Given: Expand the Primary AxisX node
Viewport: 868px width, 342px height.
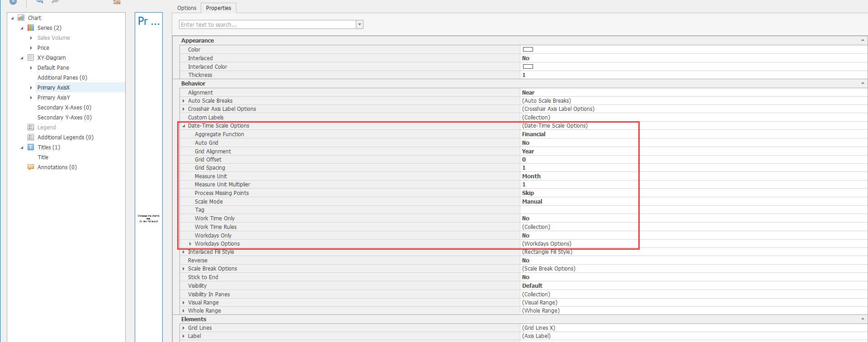Looking at the screenshot, I should pos(31,88).
